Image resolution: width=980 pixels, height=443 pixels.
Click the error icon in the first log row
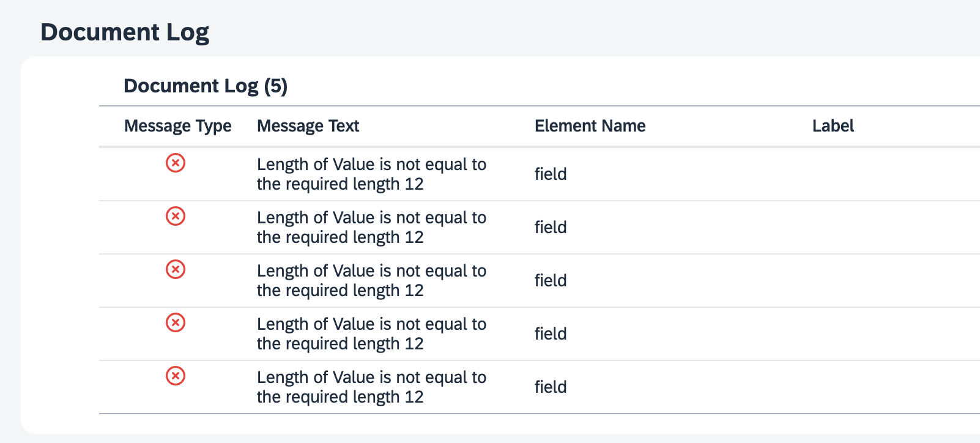(176, 163)
